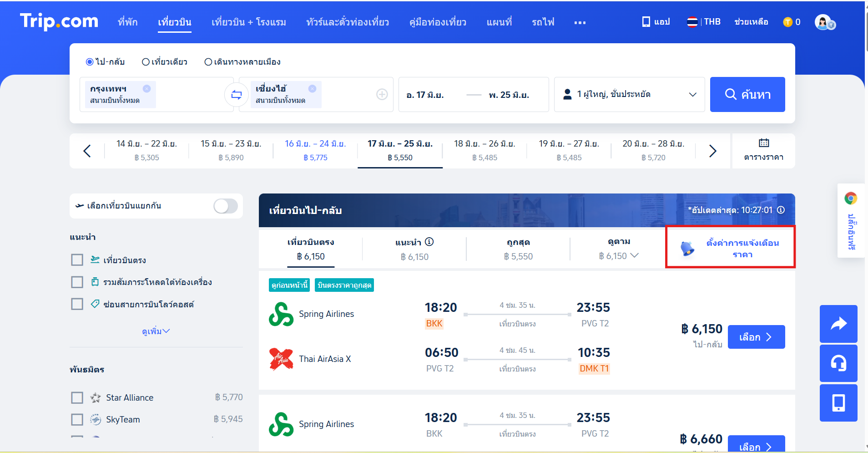The height and width of the screenshot is (453, 868).
Task: Open the return date 25 June field
Action: 509,95
